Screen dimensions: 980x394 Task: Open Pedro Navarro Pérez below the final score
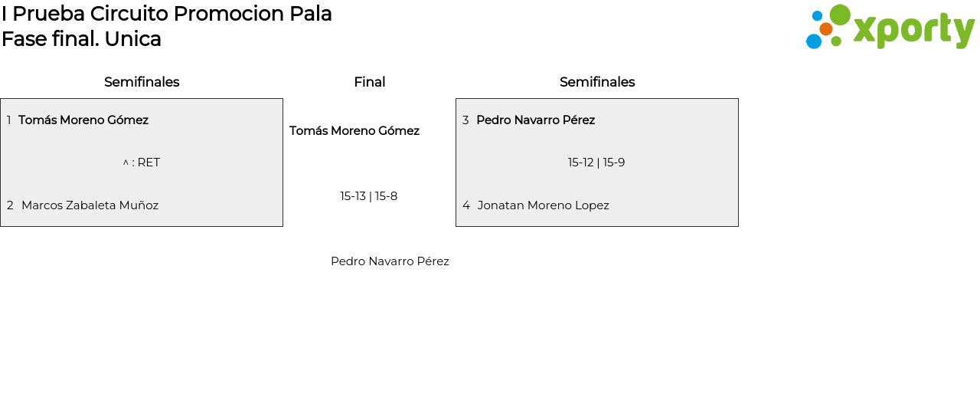(390, 261)
